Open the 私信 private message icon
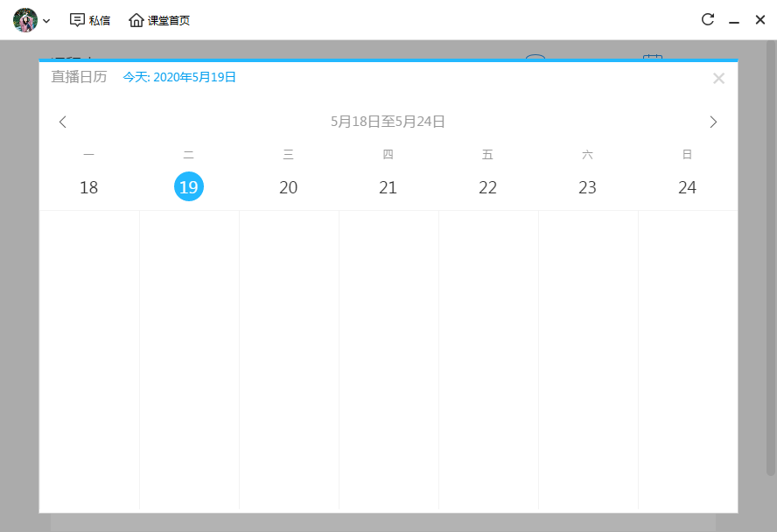Screen dimensions: 777x532 (91, 18)
